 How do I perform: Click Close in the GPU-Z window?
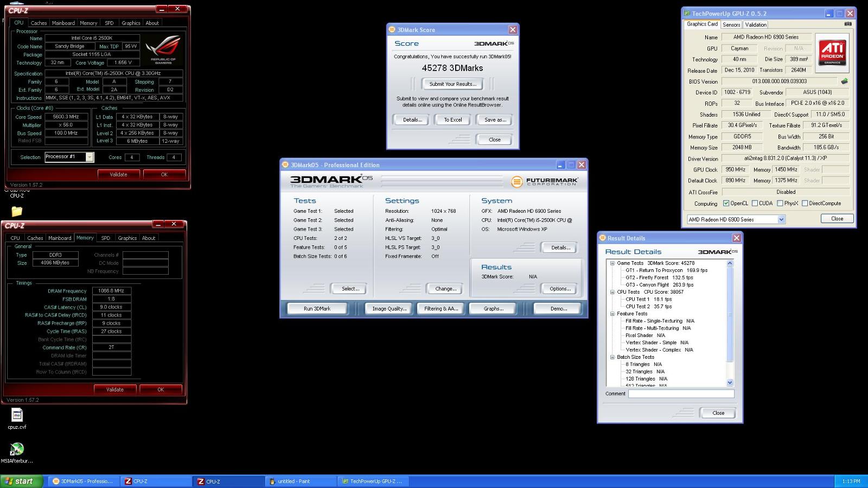click(837, 219)
